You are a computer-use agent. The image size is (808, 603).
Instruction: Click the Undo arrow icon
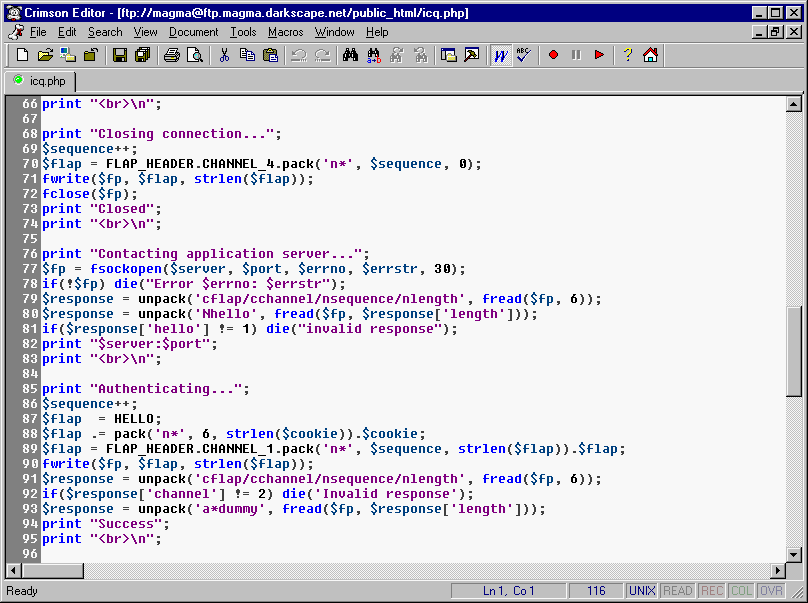(x=299, y=55)
